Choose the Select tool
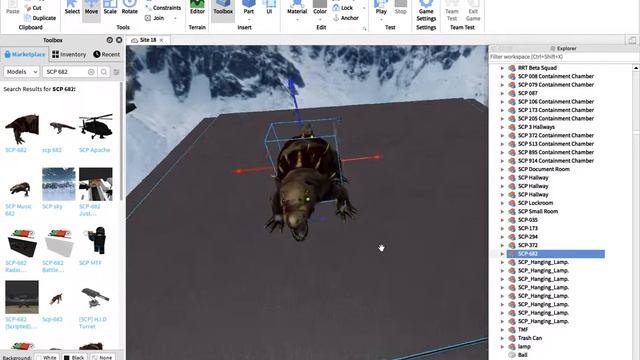This screenshot has height=360, width=640. pos(72,8)
